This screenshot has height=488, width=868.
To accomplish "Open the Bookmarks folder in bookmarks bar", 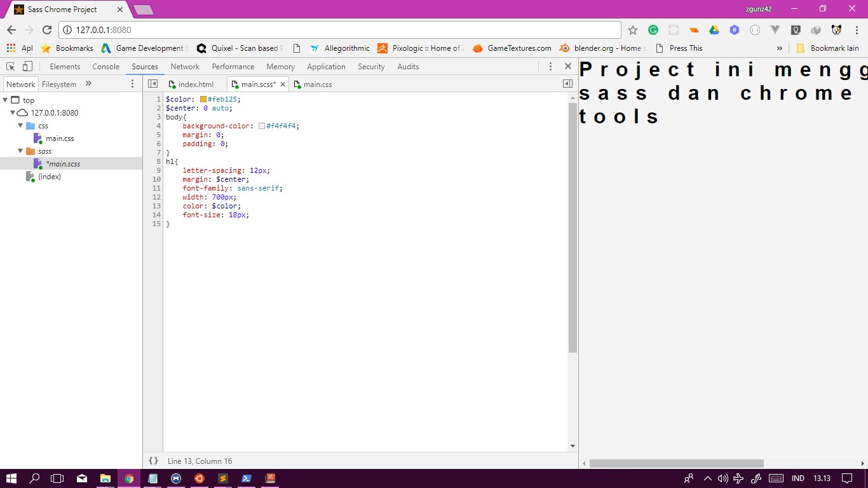I will pos(67,48).
